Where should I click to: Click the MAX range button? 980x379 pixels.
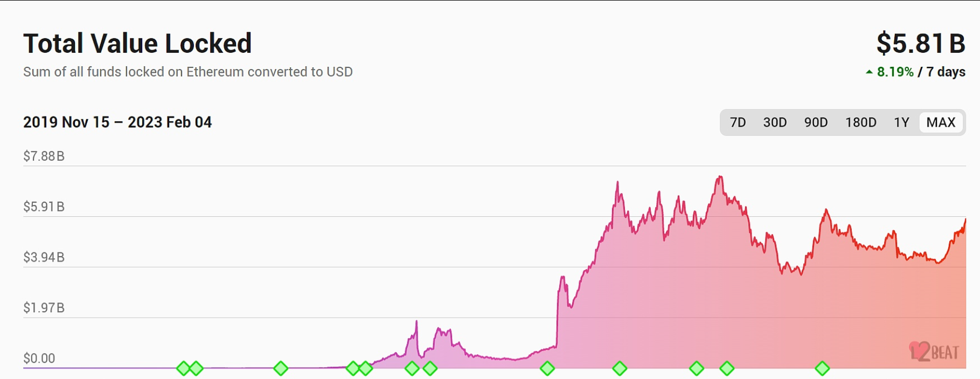click(x=941, y=122)
